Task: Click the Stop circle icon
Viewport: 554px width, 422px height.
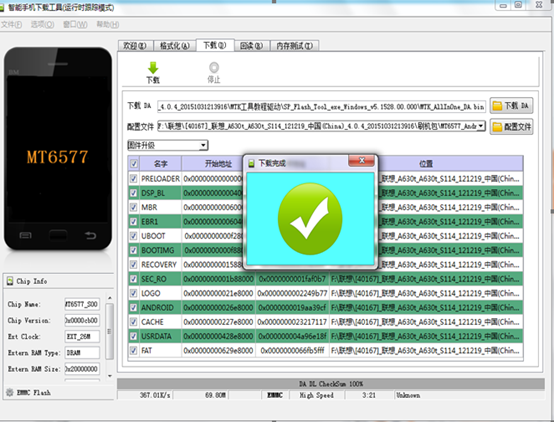Action: point(214,67)
